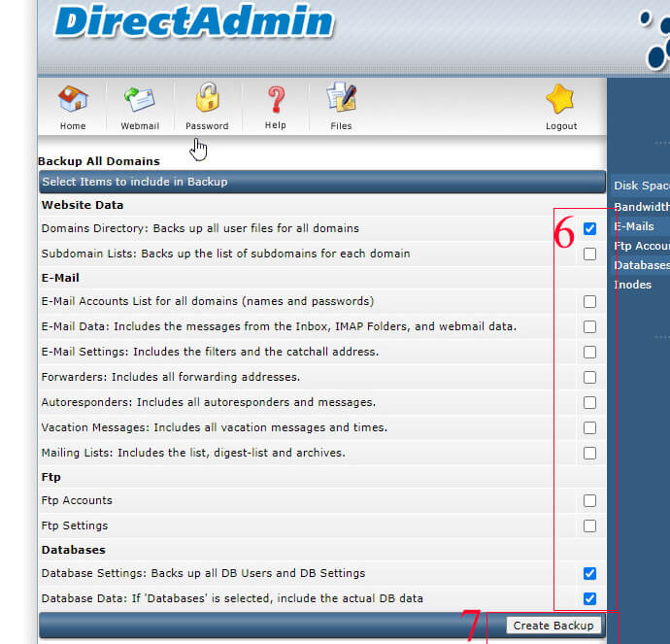Check the Ftp Accounts checkbox

(589, 500)
